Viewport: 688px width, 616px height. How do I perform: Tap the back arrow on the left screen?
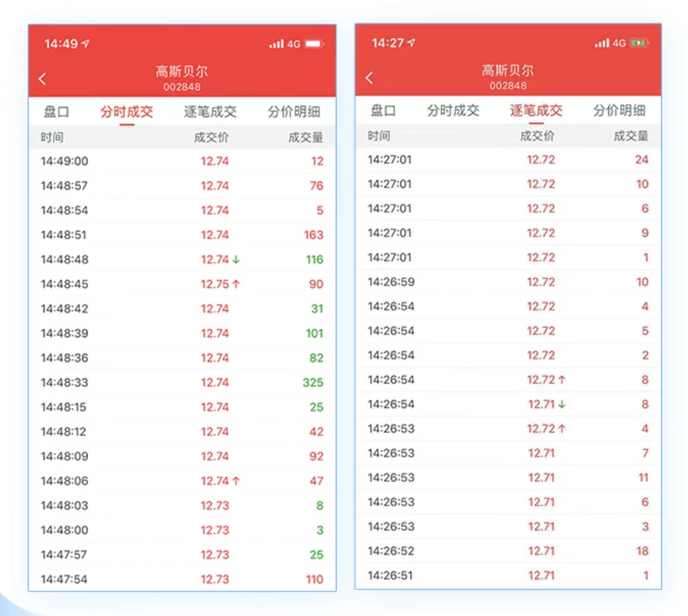42,78
